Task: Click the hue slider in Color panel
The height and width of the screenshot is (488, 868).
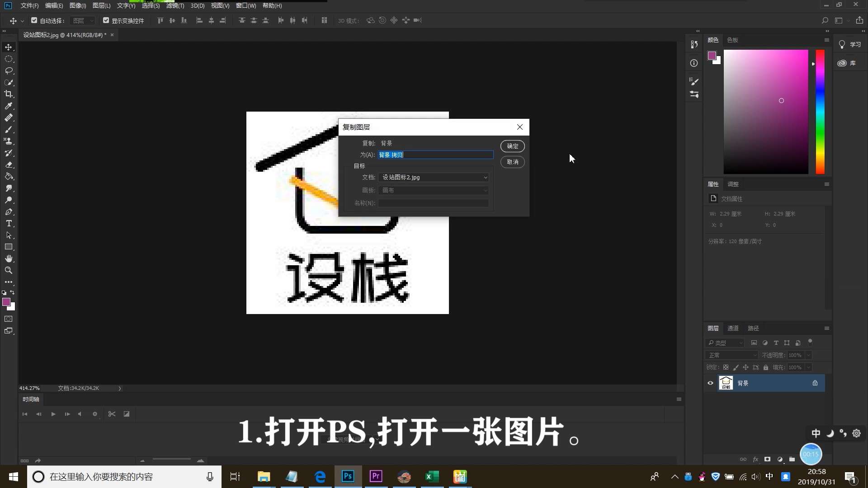Action: (x=820, y=112)
